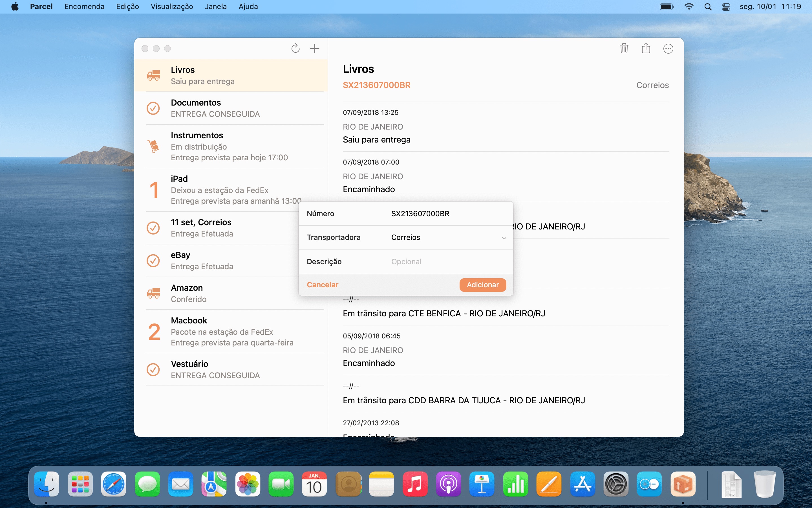This screenshot has width=812, height=508.
Task: Click the number 1 badge beside iPad
Action: click(x=154, y=190)
